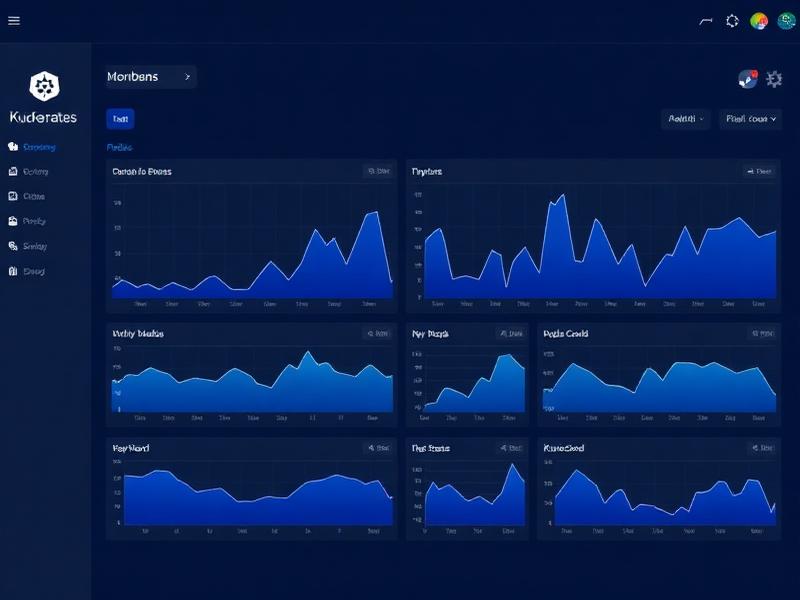Click the corner button of 'Pedla Caold' panel
The height and width of the screenshot is (600, 800).
[x=762, y=334]
